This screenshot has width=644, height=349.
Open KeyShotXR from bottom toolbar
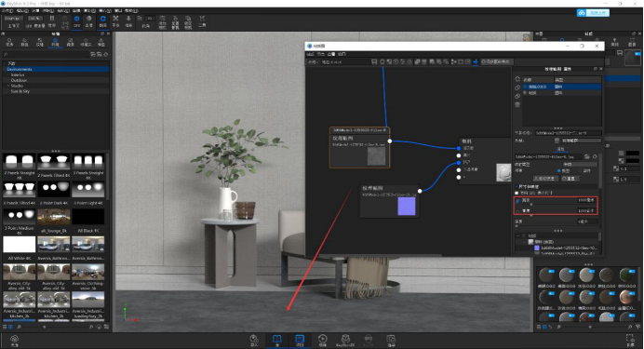point(345,339)
